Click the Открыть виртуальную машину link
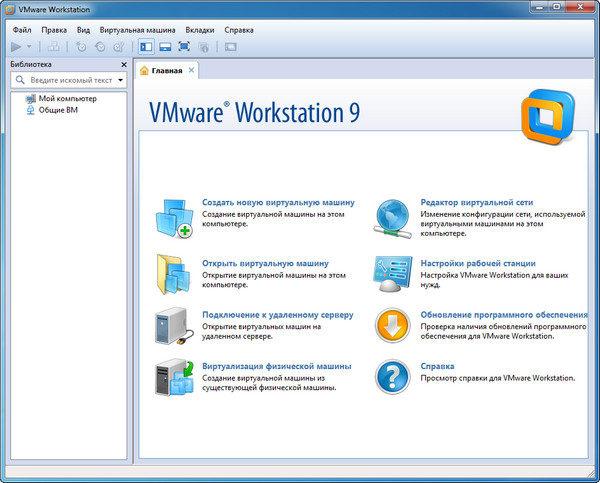The image size is (600, 483). [265, 263]
